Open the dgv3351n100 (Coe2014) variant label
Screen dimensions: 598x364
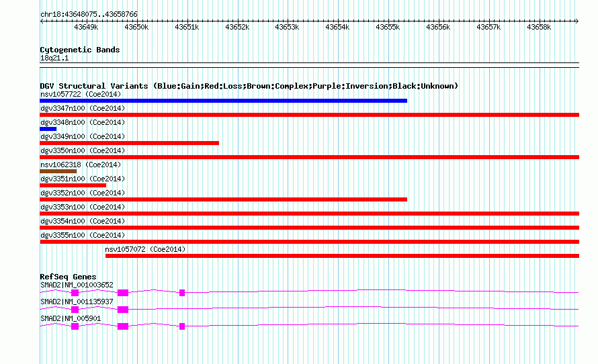pos(83,179)
